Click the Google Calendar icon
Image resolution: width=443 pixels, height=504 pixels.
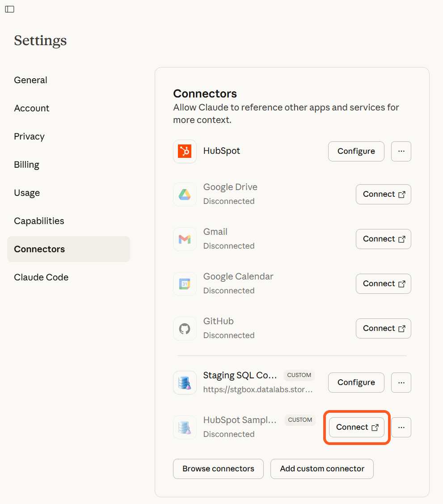point(185,284)
